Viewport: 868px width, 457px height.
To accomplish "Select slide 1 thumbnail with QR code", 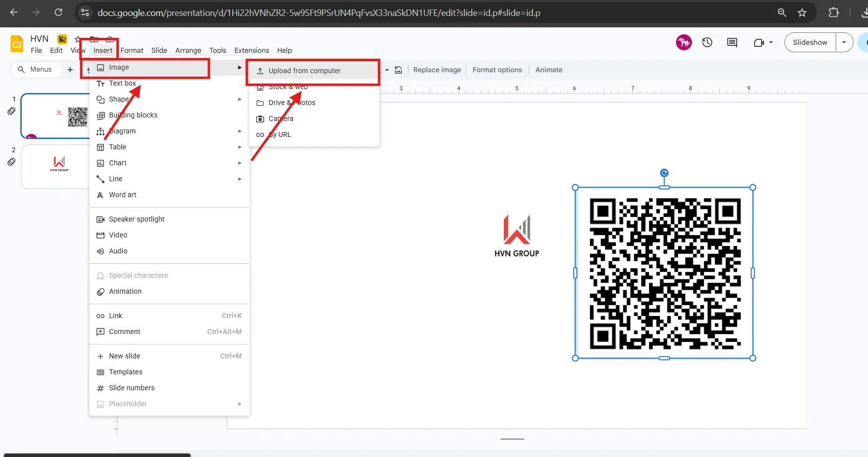I will click(56, 116).
